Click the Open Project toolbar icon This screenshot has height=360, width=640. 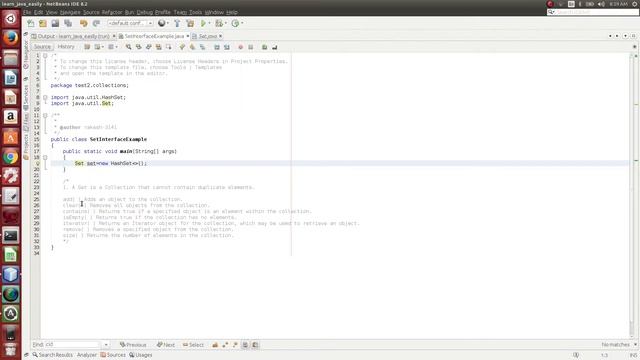pyautogui.click(x=55, y=23)
